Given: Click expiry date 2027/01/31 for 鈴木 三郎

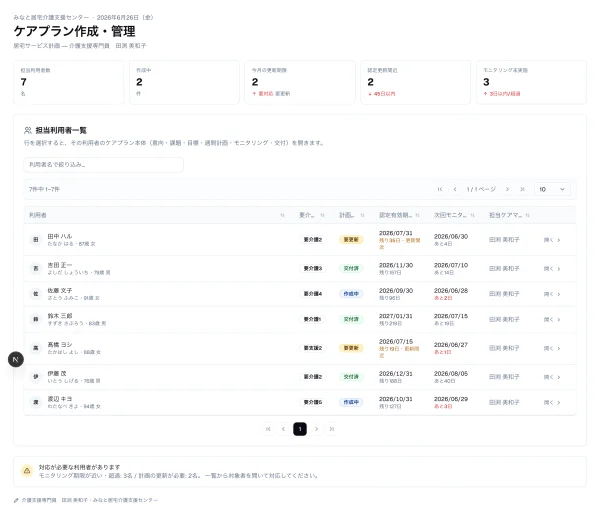Looking at the screenshot, I should (396, 316).
